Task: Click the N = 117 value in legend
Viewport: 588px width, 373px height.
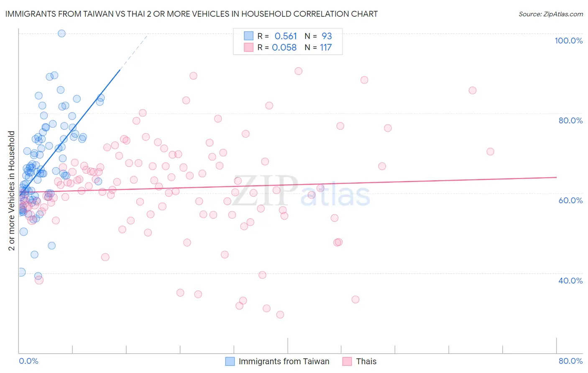Action: pyautogui.click(x=318, y=47)
